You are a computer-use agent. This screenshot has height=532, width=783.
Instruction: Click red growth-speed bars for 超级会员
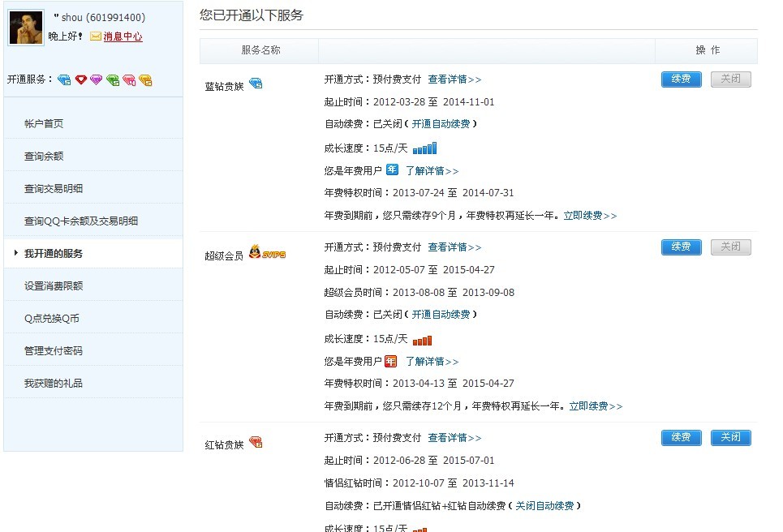(423, 340)
